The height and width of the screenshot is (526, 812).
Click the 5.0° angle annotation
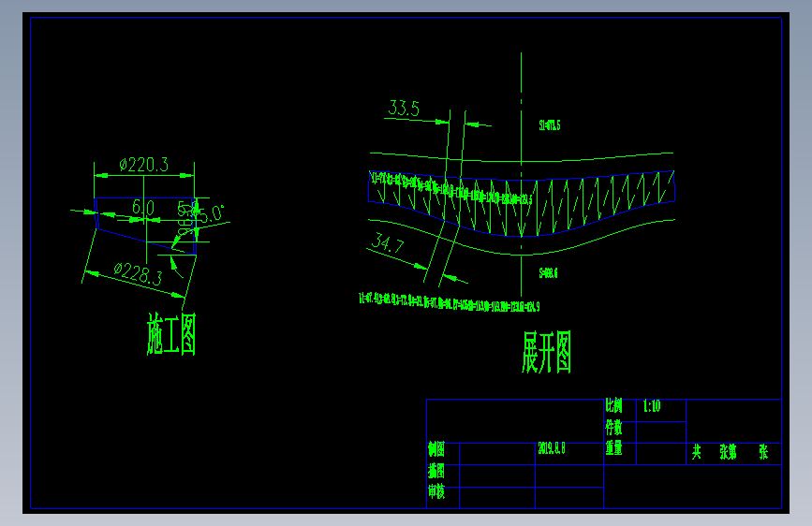pyautogui.click(x=212, y=213)
